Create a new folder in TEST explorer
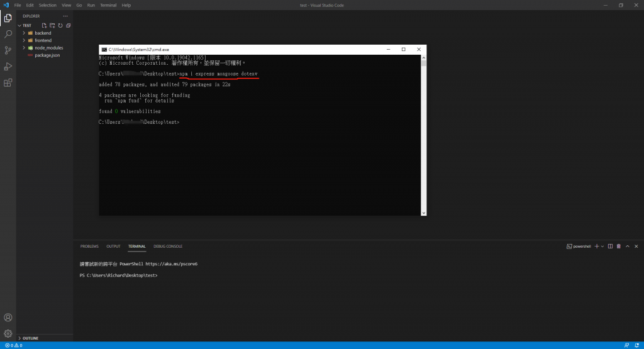Image resolution: width=644 pixels, height=349 pixels. [52, 25]
